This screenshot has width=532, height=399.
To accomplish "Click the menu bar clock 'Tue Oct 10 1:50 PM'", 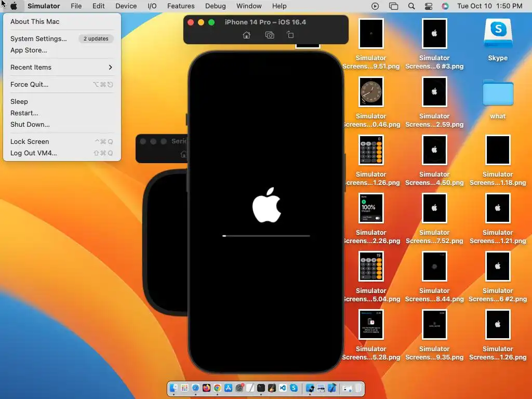I will (489, 6).
